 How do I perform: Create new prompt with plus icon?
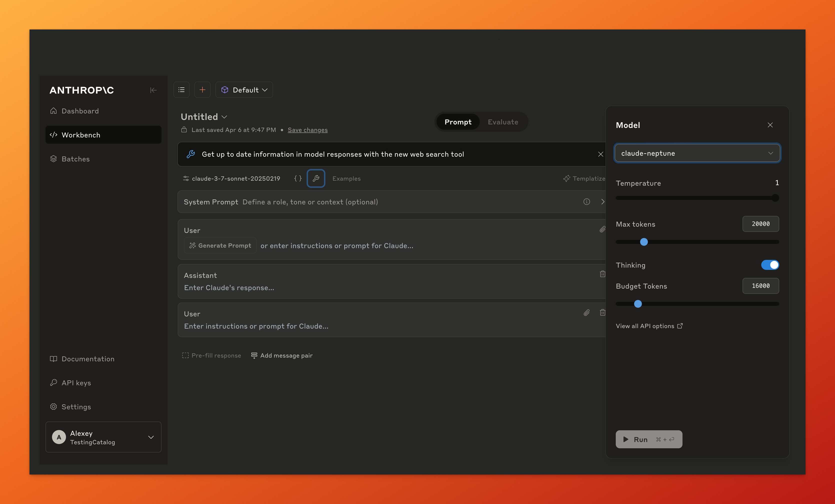coord(202,90)
